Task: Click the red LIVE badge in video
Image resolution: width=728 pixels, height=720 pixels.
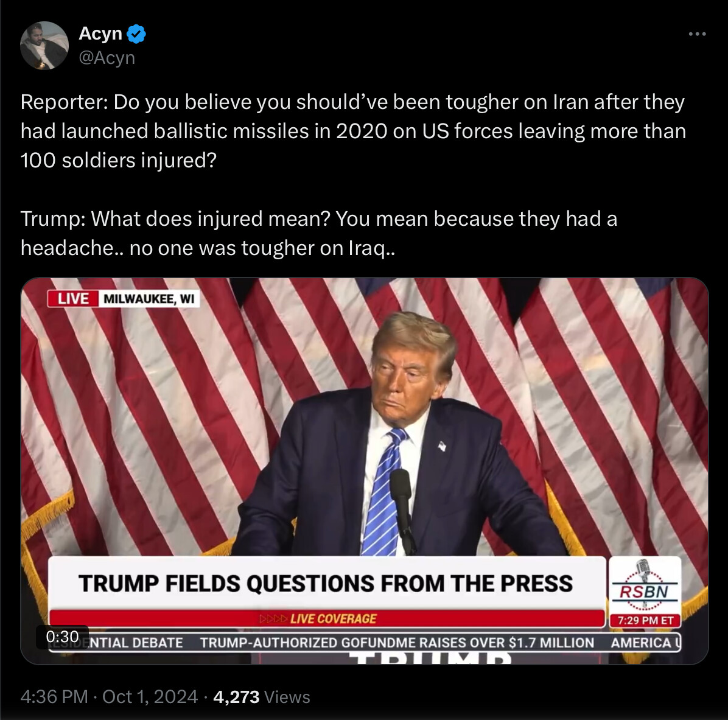Action: (x=73, y=298)
